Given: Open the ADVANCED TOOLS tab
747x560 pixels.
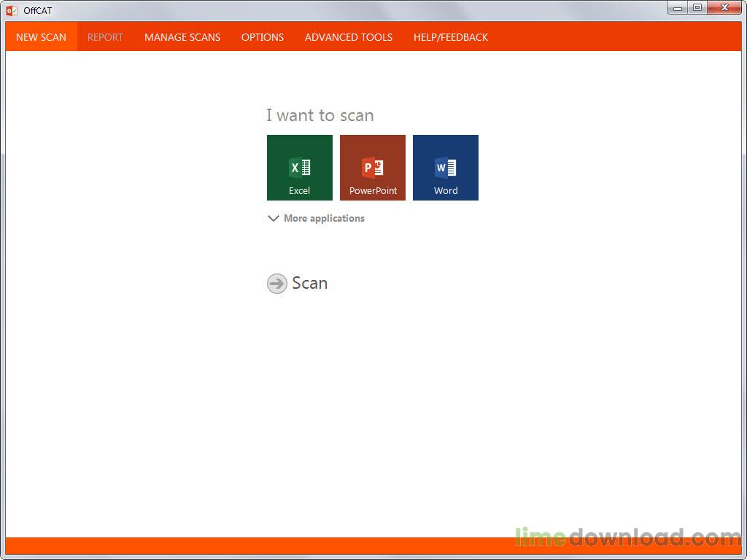Looking at the screenshot, I should (349, 37).
